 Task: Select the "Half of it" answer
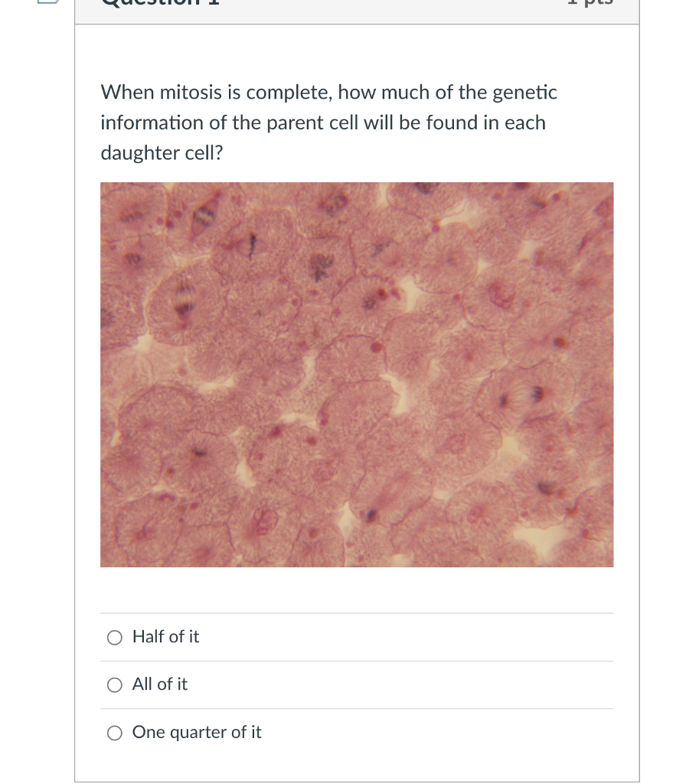point(114,637)
